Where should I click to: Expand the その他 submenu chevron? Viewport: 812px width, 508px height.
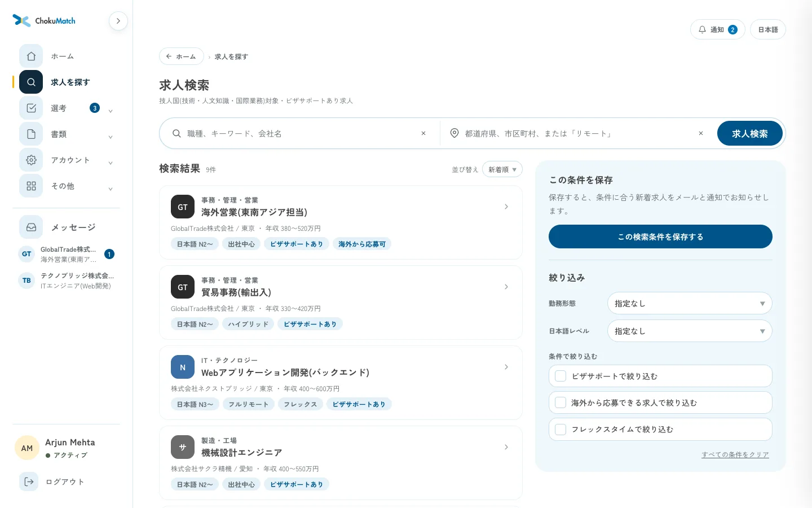111,189
